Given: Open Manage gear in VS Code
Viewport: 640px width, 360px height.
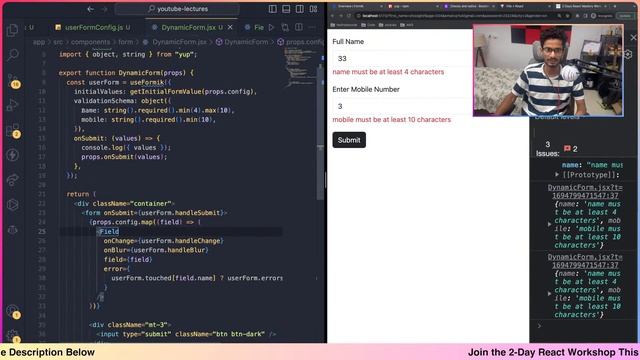Looking at the screenshot, I should (x=13, y=336).
